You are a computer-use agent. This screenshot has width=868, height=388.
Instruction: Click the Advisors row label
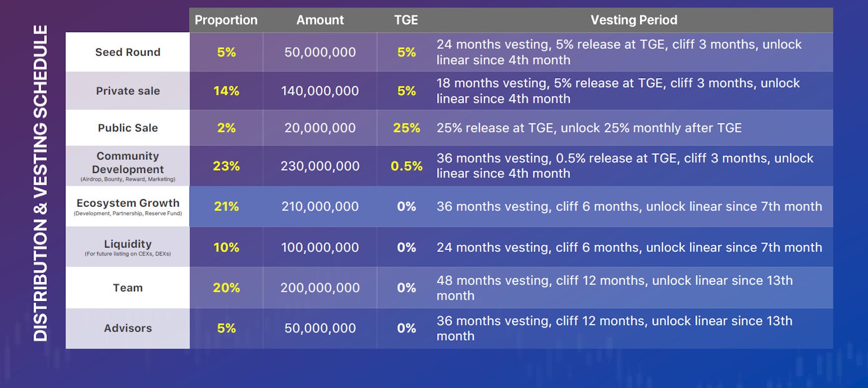coord(127,328)
